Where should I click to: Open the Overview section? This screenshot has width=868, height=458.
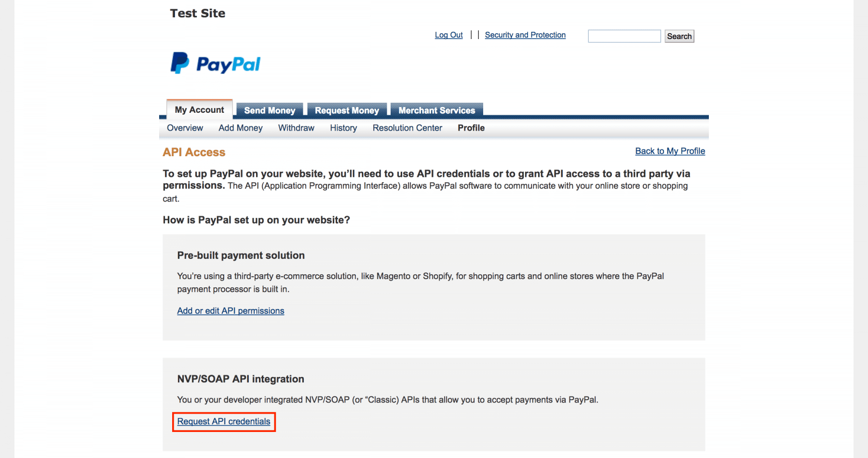pos(185,128)
